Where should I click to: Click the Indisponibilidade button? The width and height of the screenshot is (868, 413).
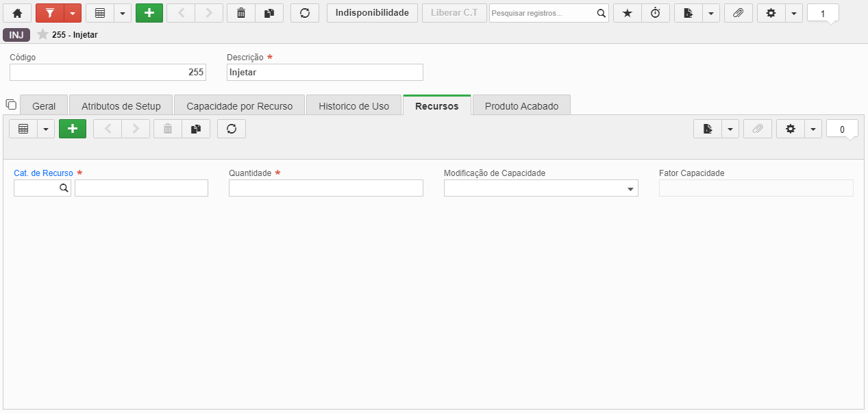(372, 13)
